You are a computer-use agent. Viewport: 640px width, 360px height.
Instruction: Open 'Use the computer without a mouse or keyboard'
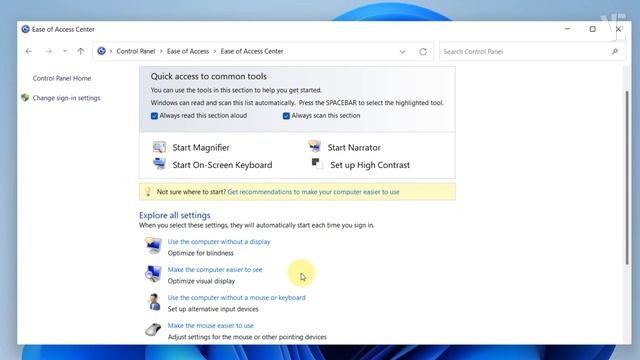(x=236, y=298)
